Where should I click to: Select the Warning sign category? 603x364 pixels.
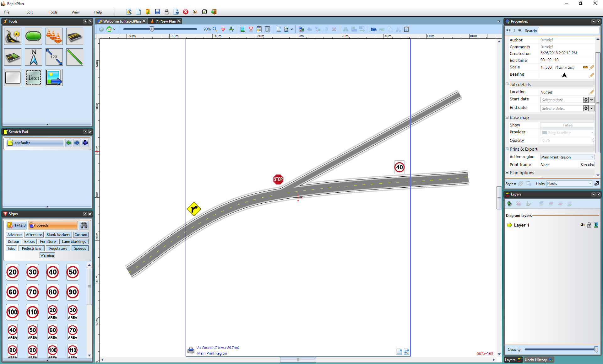(x=47, y=255)
